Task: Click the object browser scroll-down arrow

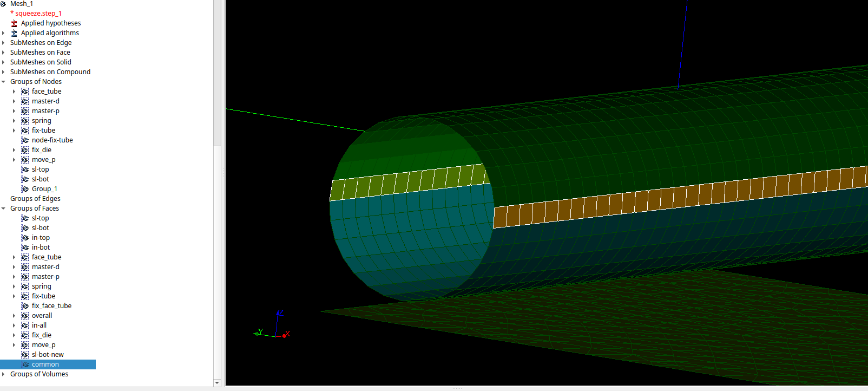Action: pos(217,382)
